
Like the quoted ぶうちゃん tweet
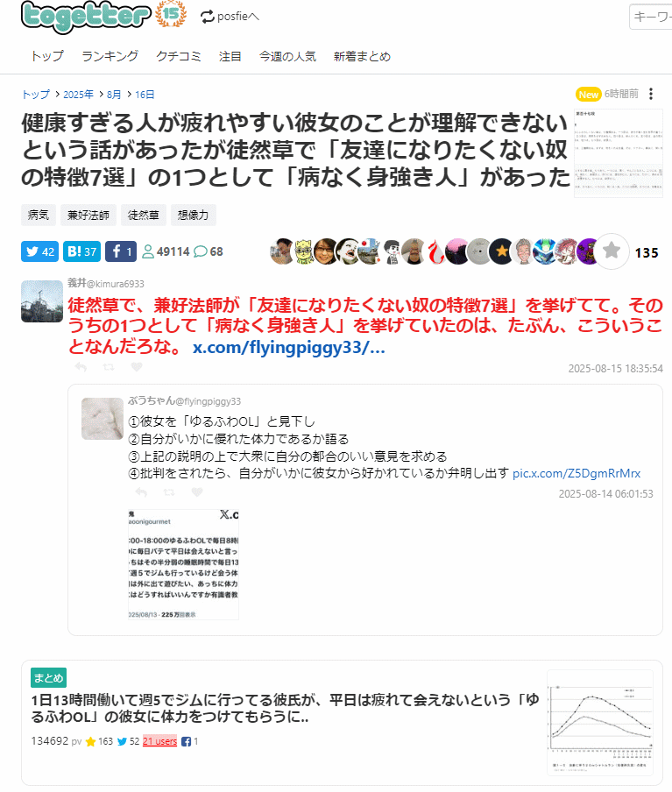tap(197, 492)
